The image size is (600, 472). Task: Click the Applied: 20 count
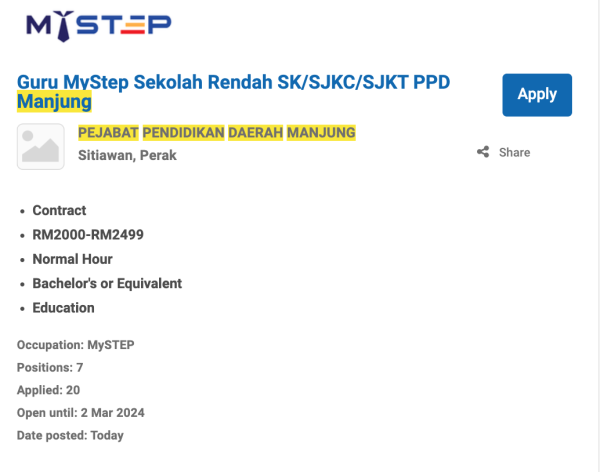tap(48, 390)
